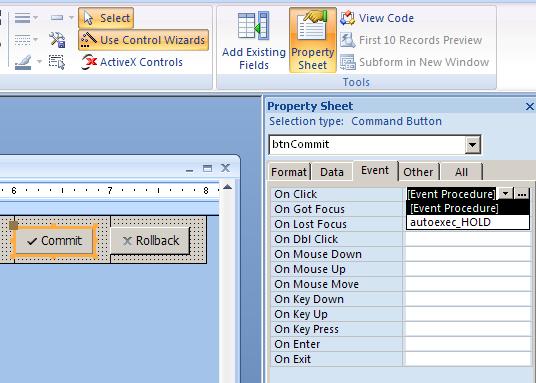
Task: Close the form design window
Action: [x=225, y=168]
